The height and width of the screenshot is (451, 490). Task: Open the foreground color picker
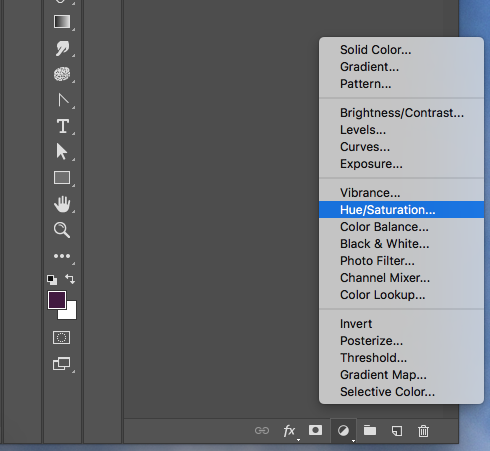point(57,300)
